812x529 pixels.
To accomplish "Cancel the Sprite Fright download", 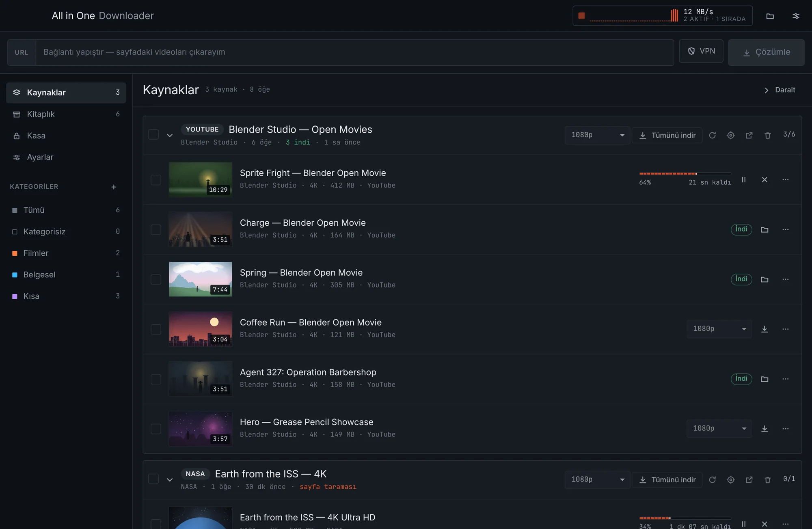I will coord(764,179).
